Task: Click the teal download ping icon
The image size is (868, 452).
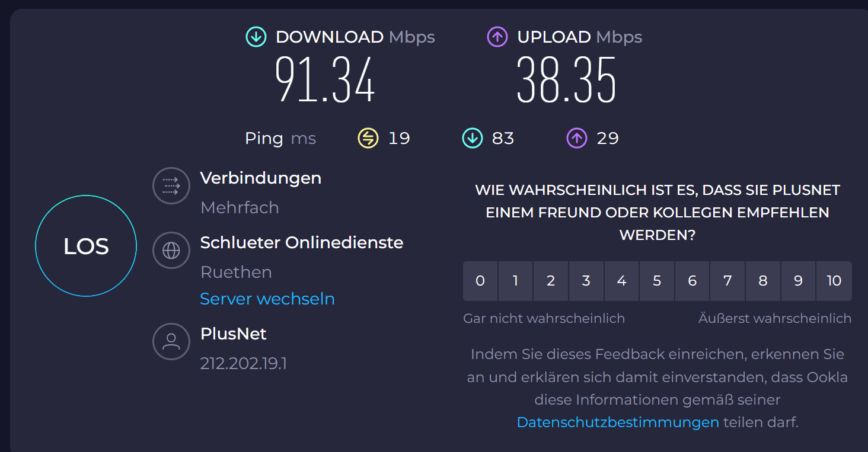Action: coord(473,139)
